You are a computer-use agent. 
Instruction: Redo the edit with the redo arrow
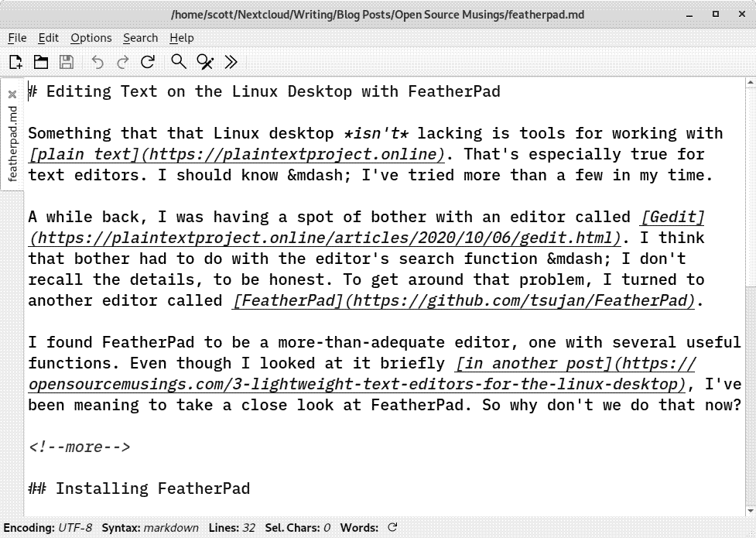[123, 62]
